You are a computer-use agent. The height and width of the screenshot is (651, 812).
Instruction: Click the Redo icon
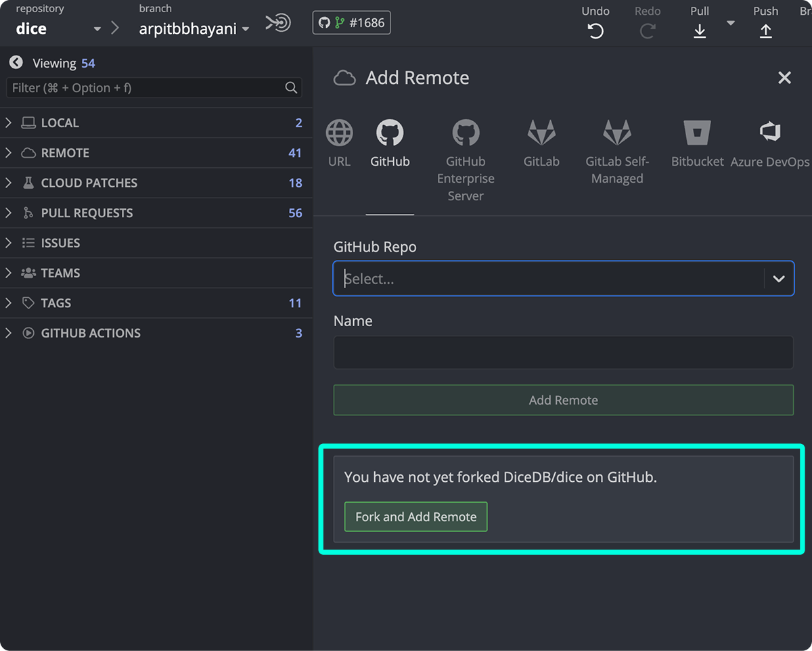(x=647, y=30)
